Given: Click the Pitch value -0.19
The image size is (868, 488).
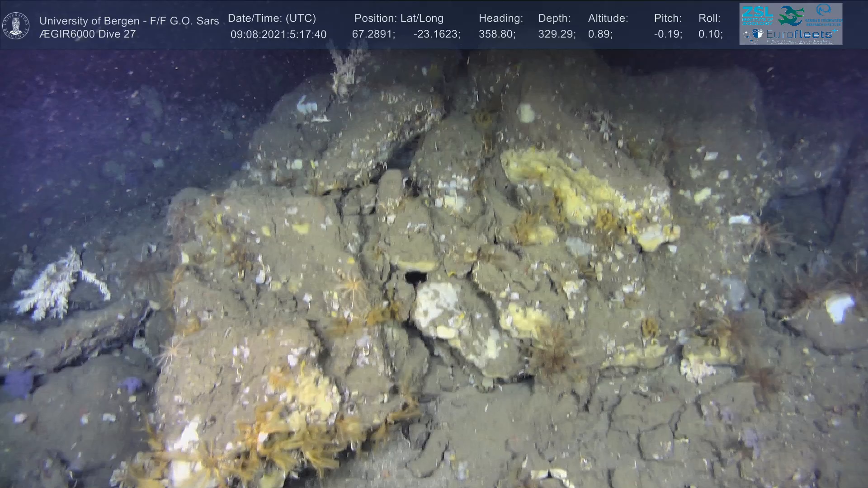Looking at the screenshot, I should coord(668,34).
